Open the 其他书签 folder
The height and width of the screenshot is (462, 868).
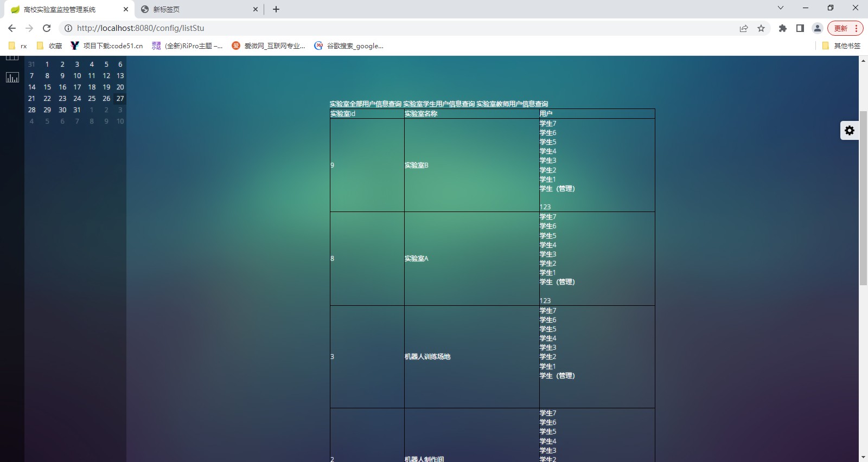(x=841, y=46)
